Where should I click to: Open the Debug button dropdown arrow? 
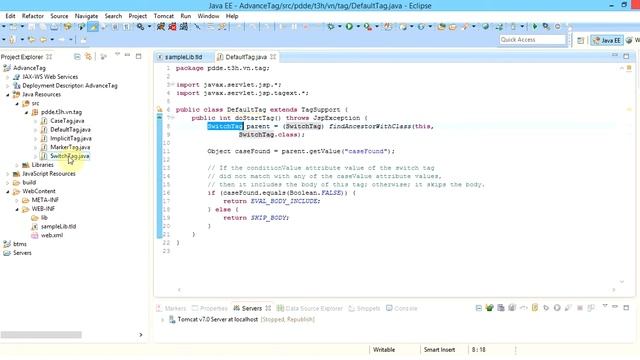click(x=339, y=27)
